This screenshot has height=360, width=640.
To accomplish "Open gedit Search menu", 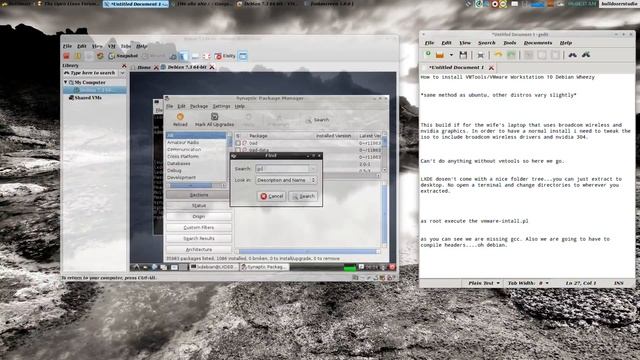I will coord(487,42).
